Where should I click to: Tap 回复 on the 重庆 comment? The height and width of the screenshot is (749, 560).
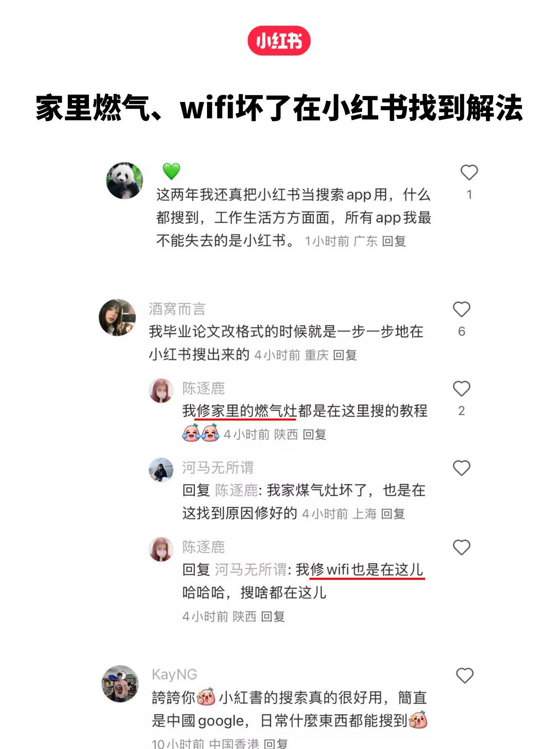pyautogui.click(x=345, y=355)
